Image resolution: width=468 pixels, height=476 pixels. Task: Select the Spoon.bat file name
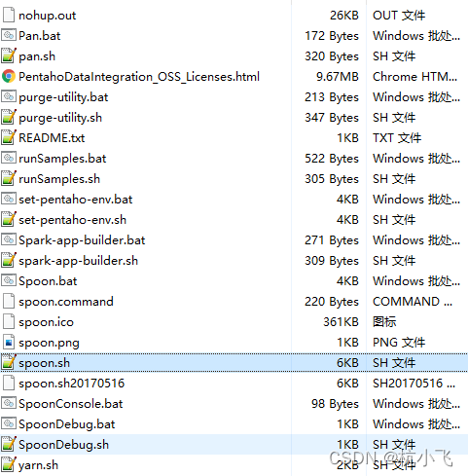coord(48,281)
